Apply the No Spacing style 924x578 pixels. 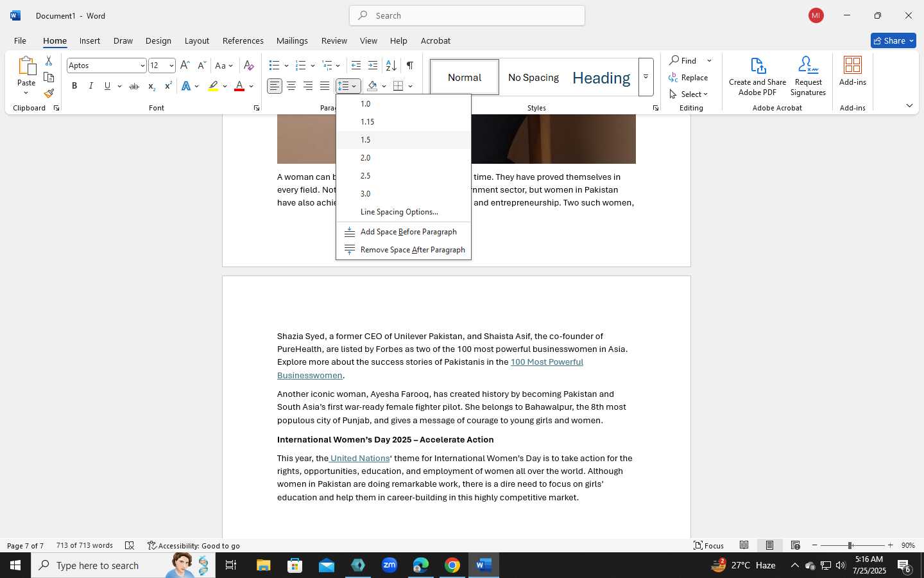tap(533, 77)
